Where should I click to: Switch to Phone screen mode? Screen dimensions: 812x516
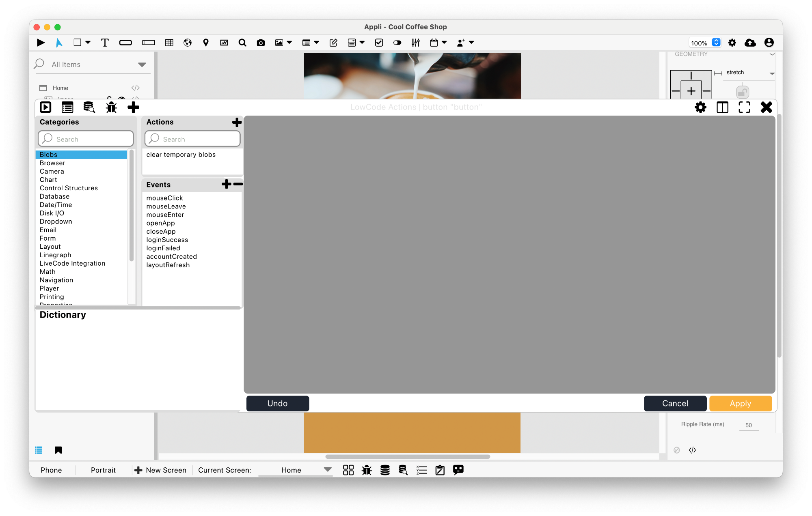point(52,470)
